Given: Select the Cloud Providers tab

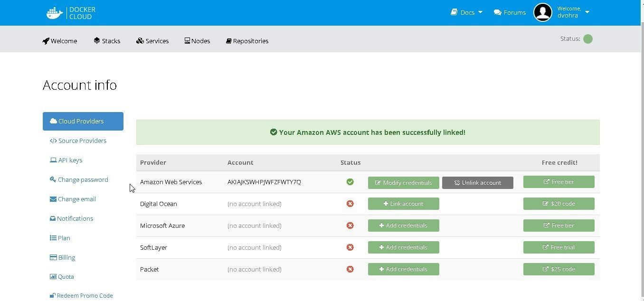Looking at the screenshot, I should pyautogui.click(x=83, y=121).
